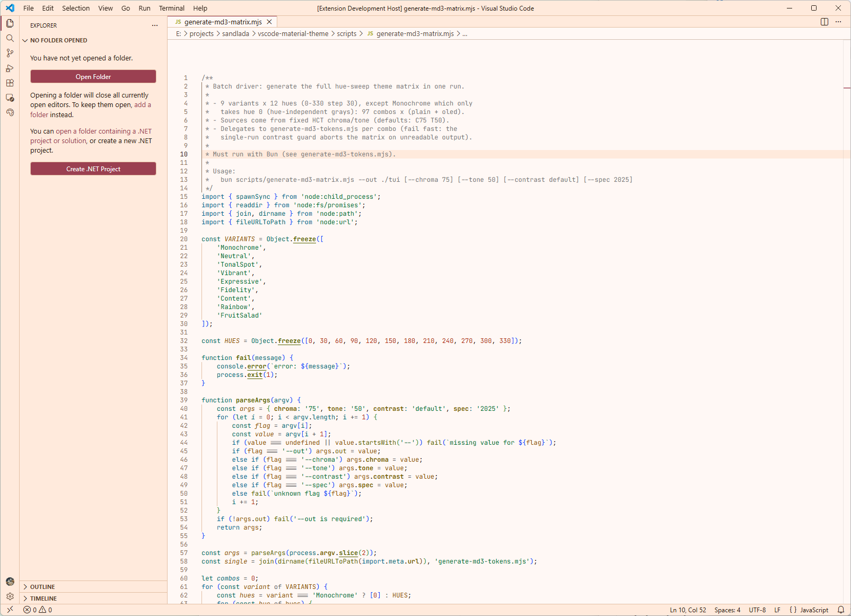851x616 pixels.
Task: Open the File menu
Action: point(29,8)
